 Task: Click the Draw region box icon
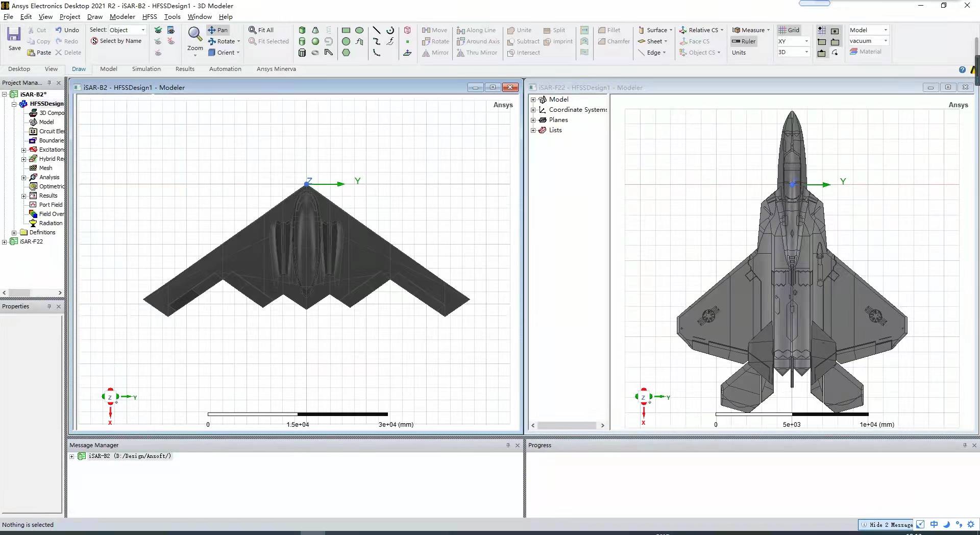407,30
